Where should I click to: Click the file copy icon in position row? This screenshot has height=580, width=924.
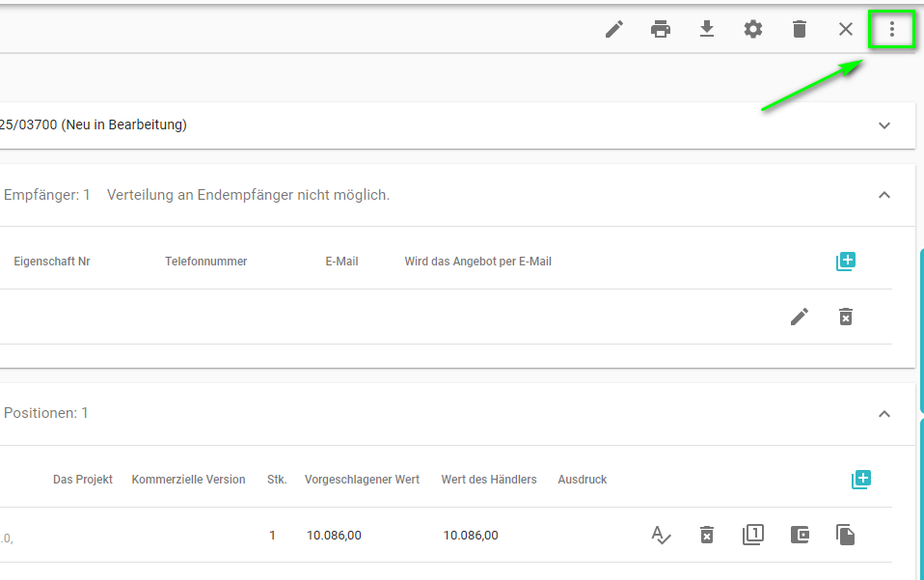coord(846,535)
